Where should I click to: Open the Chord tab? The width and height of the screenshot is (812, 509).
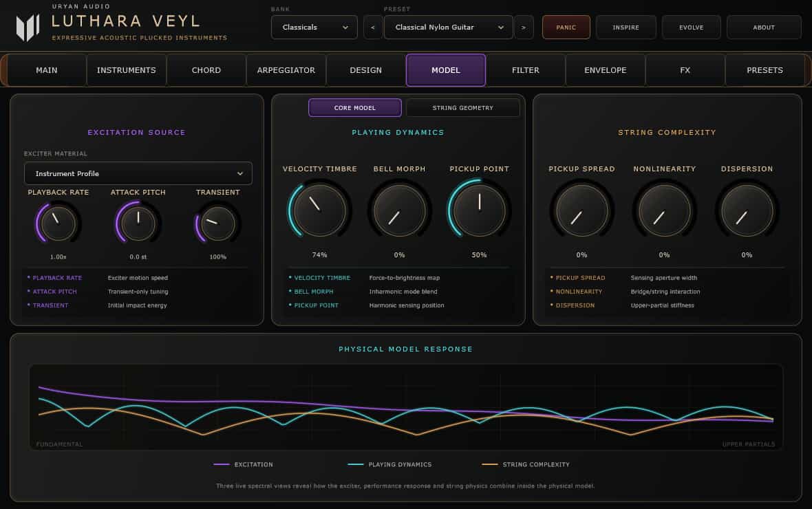(206, 70)
